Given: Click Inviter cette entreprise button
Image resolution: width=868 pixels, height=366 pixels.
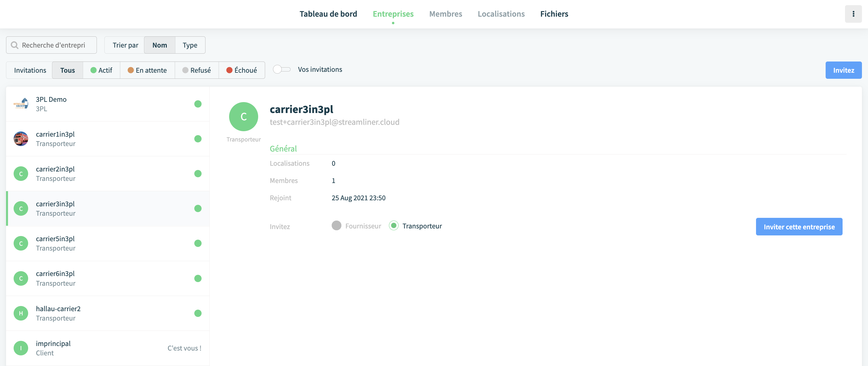Looking at the screenshot, I should click(799, 227).
